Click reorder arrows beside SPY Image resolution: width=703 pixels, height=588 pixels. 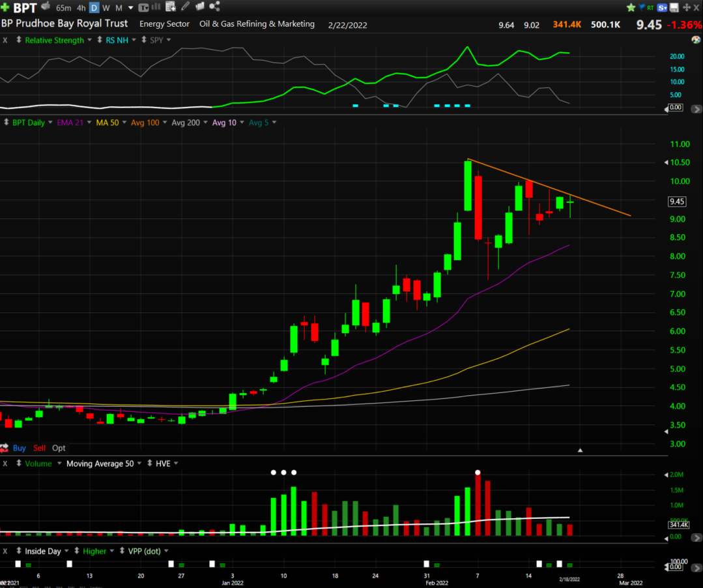pyautogui.click(x=144, y=40)
